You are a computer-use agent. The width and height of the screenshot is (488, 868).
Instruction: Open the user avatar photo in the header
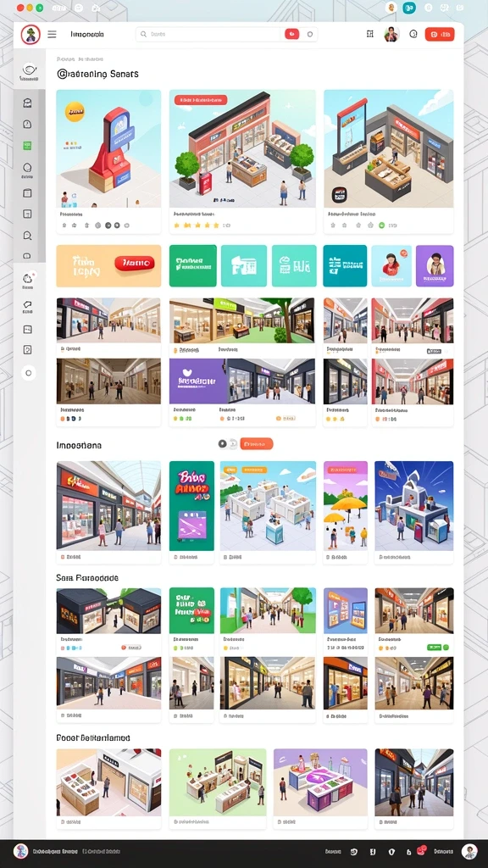(x=391, y=34)
